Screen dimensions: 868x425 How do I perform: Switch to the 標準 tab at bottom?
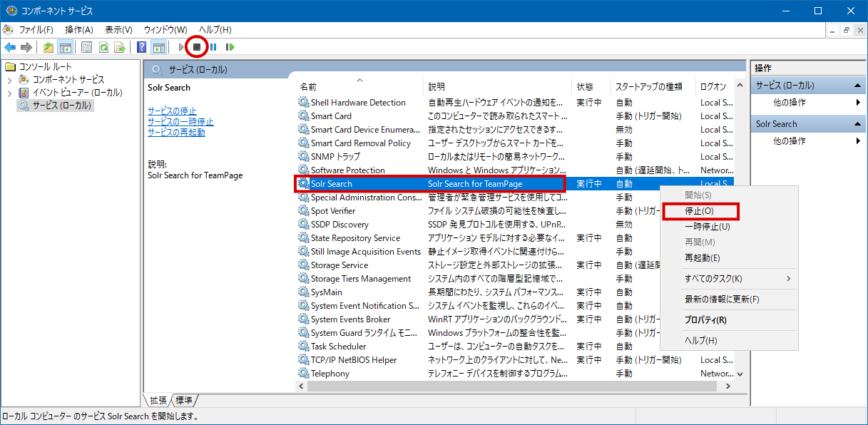click(185, 400)
